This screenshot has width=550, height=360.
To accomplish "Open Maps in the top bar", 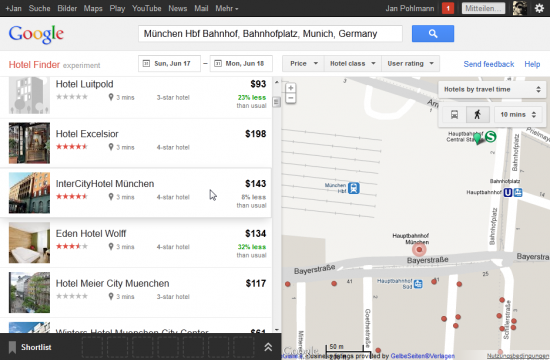I will pyautogui.click(x=93, y=8).
